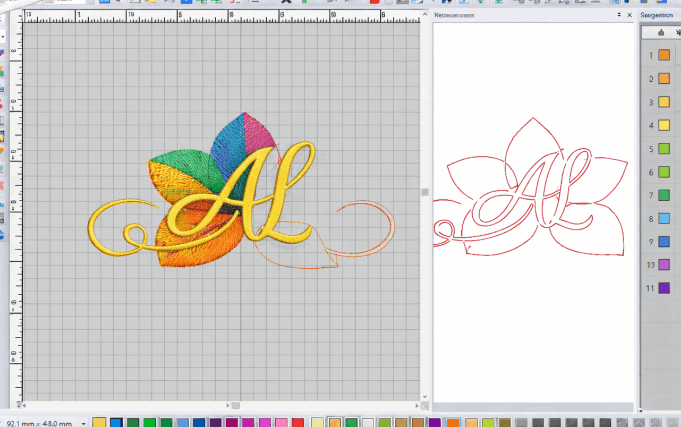Pick the dark green swatch in bottom palette
Viewport: 681px width, 427px height.
pyautogui.click(x=133, y=423)
